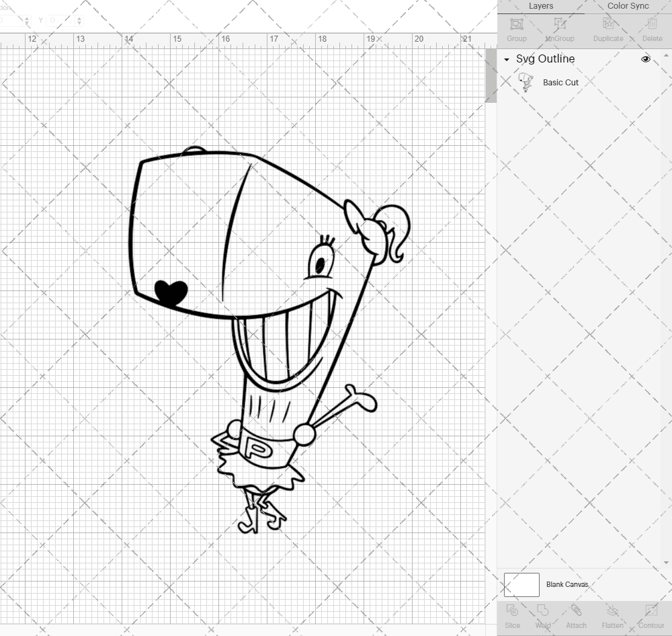Click the Attach icon
The width and height of the screenshot is (672, 636).
click(x=576, y=615)
